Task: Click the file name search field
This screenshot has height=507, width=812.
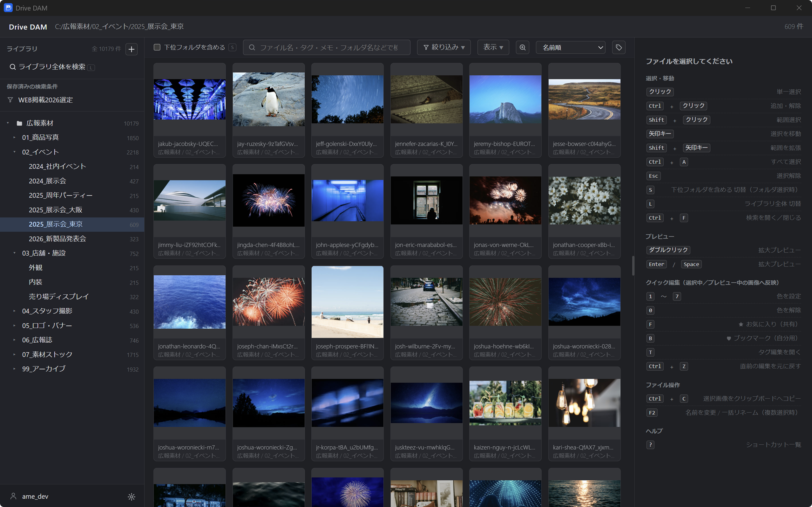Action: [326, 47]
